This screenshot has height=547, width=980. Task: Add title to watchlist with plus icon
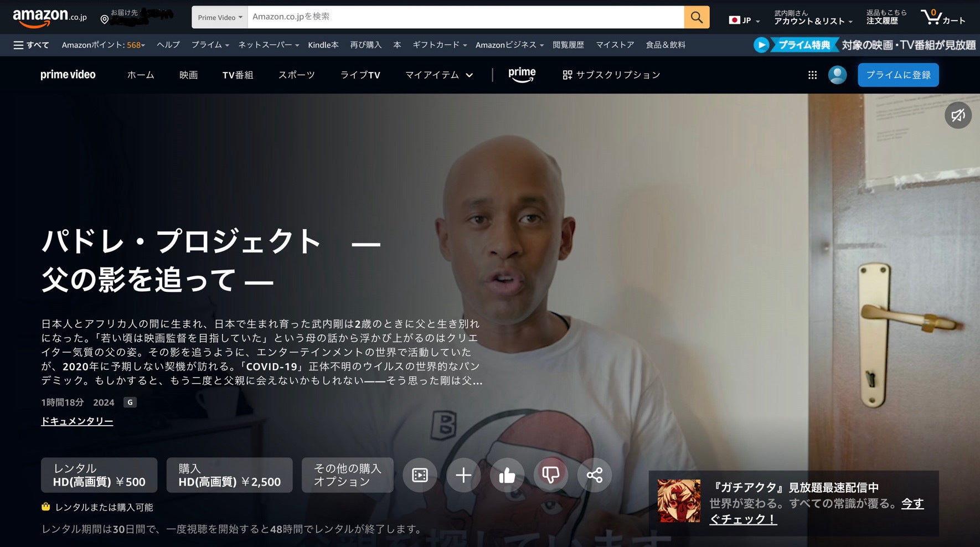pos(463,475)
